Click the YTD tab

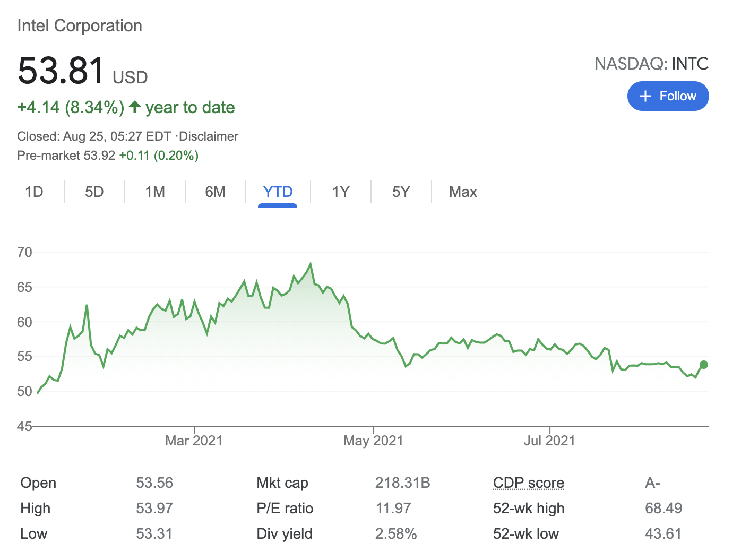[x=278, y=192]
